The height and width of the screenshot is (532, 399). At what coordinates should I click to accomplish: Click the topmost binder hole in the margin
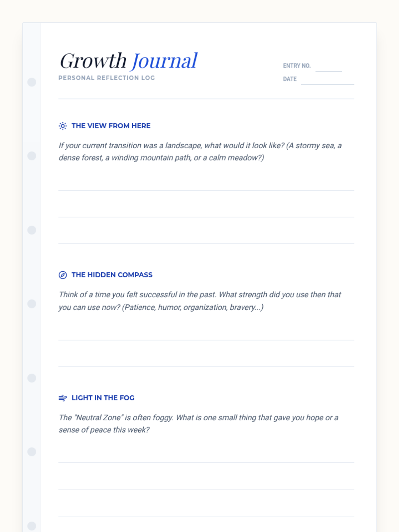(32, 82)
